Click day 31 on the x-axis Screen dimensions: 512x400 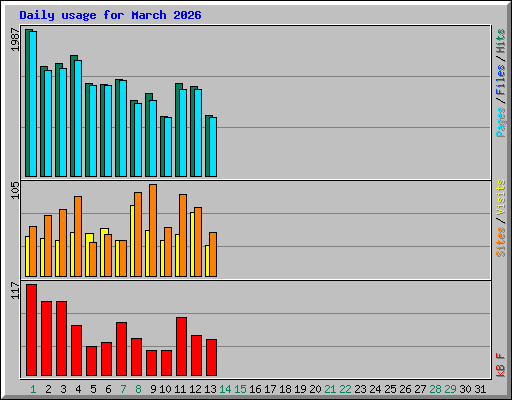(x=480, y=389)
